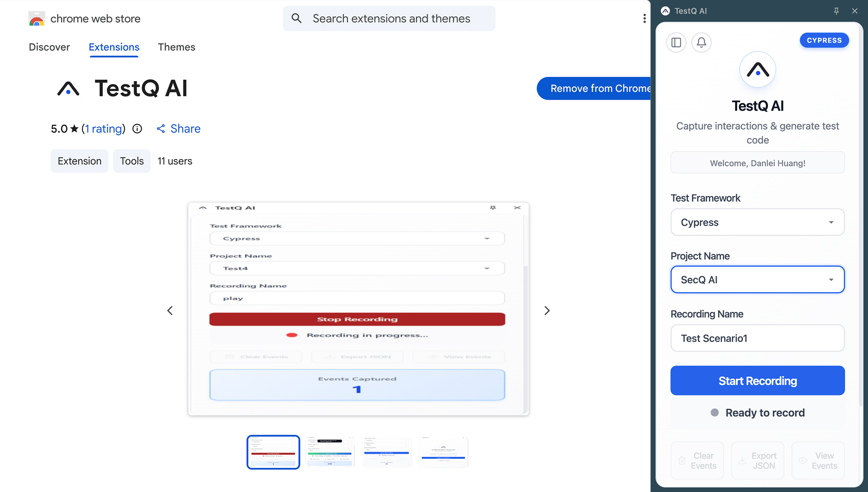Image resolution: width=868 pixels, height=492 pixels.
Task: Toggle the sidebar layout icon in TestQ panel
Action: coord(676,42)
